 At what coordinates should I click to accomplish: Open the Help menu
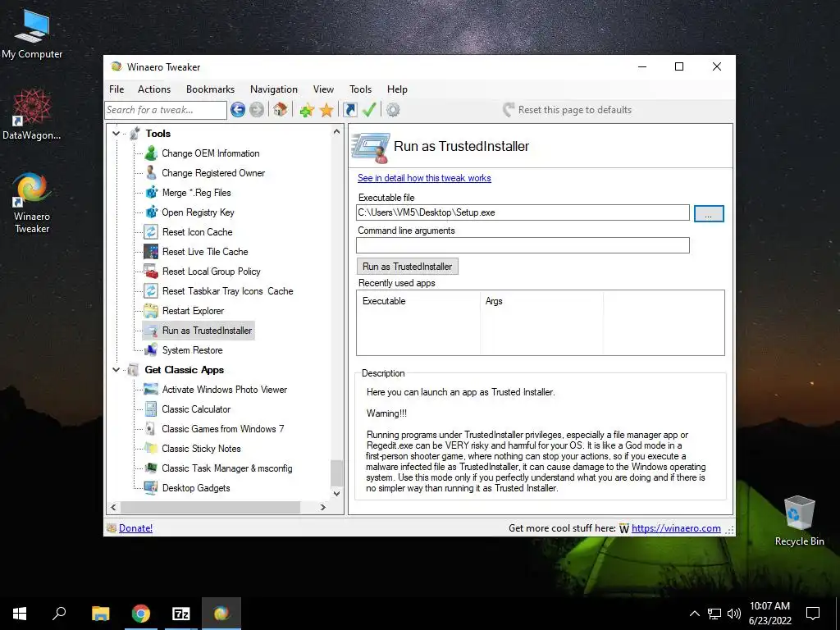398,89
